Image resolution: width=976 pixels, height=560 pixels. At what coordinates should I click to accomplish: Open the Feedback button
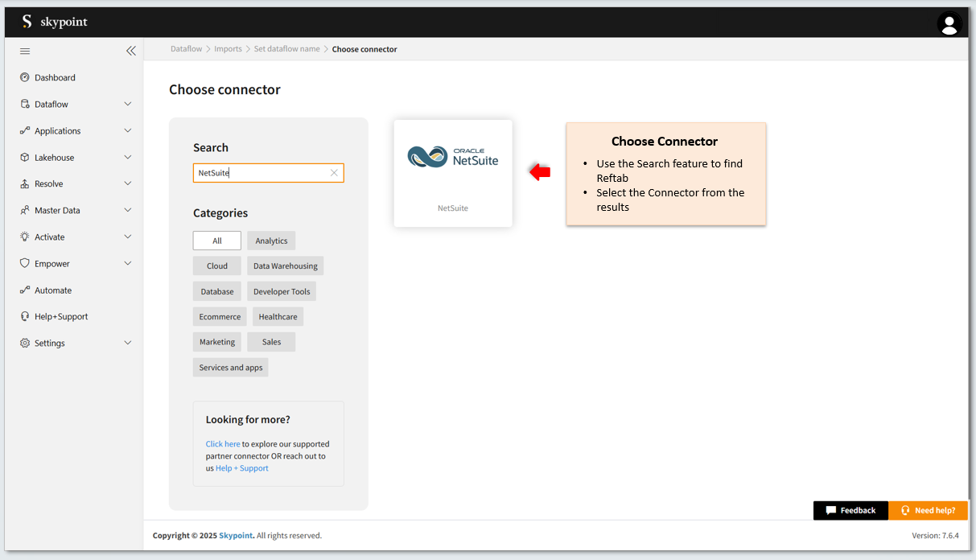tap(850, 511)
